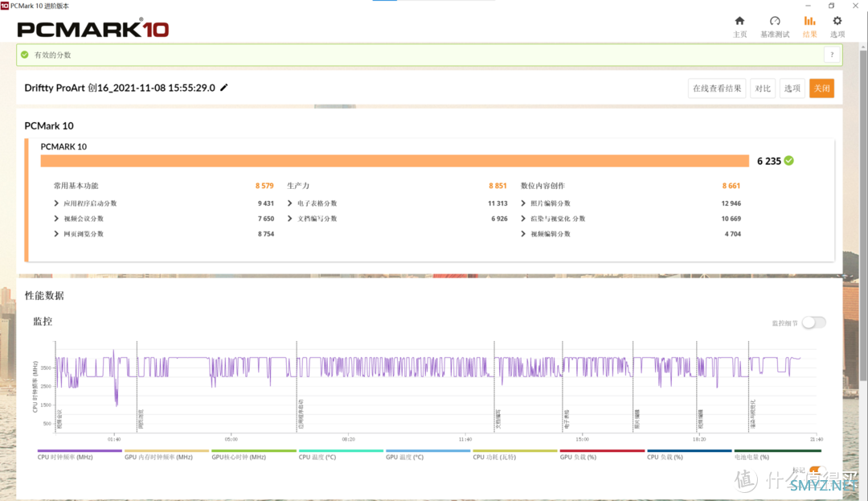
Task: Click the 常用基本功能 score 8 579
Action: tap(264, 186)
